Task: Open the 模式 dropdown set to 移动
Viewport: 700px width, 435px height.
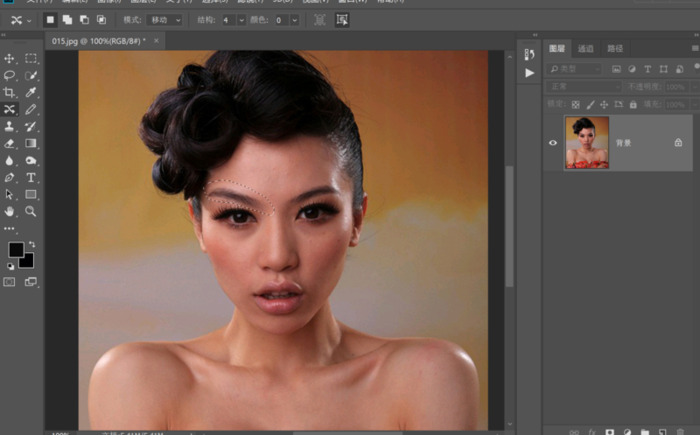Action: coord(165,19)
